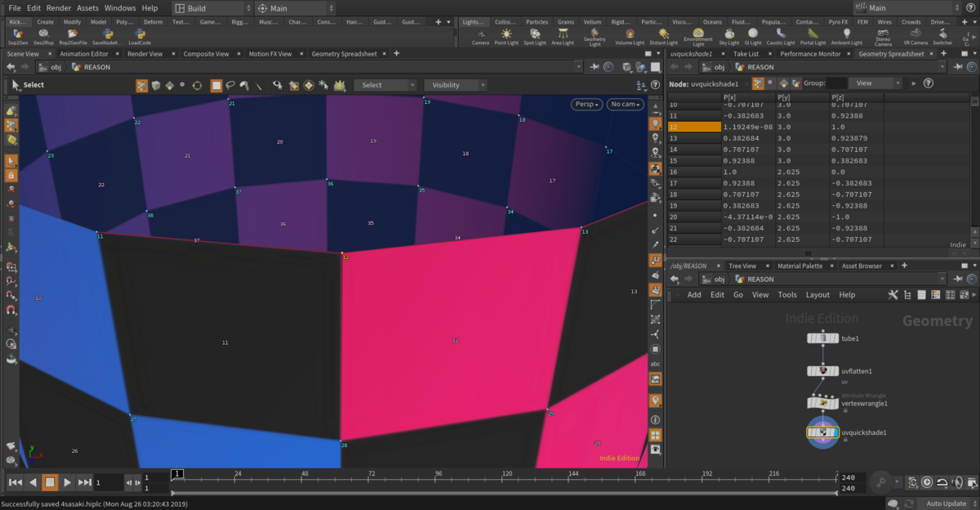Switch to the Material Palette tab
This screenshot has height=510, width=980.
tap(800, 266)
